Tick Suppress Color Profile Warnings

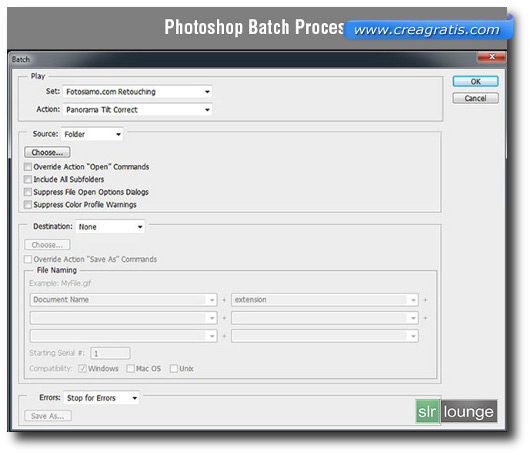coord(28,205)
